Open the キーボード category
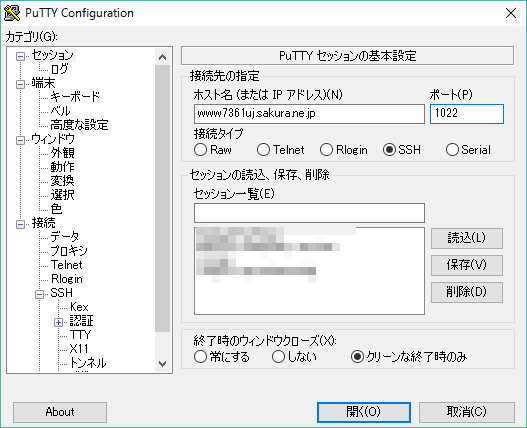 [x=75, y=97]
